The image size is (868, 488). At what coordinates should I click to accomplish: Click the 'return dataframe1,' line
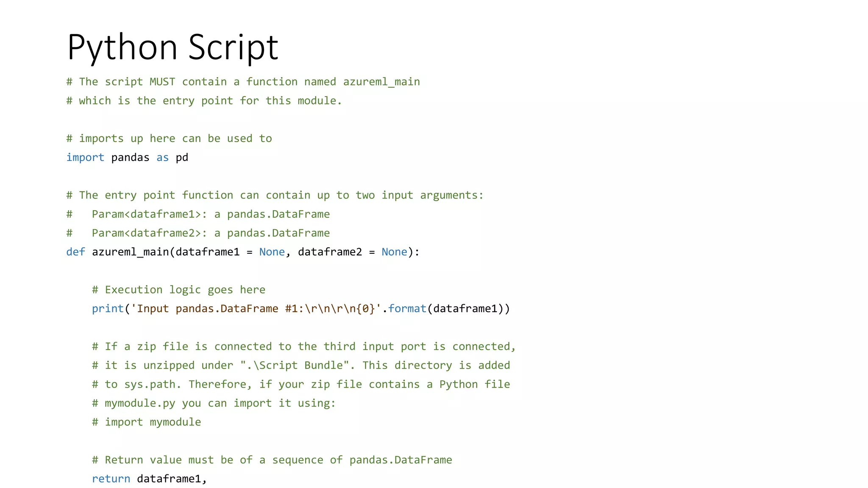149,479
